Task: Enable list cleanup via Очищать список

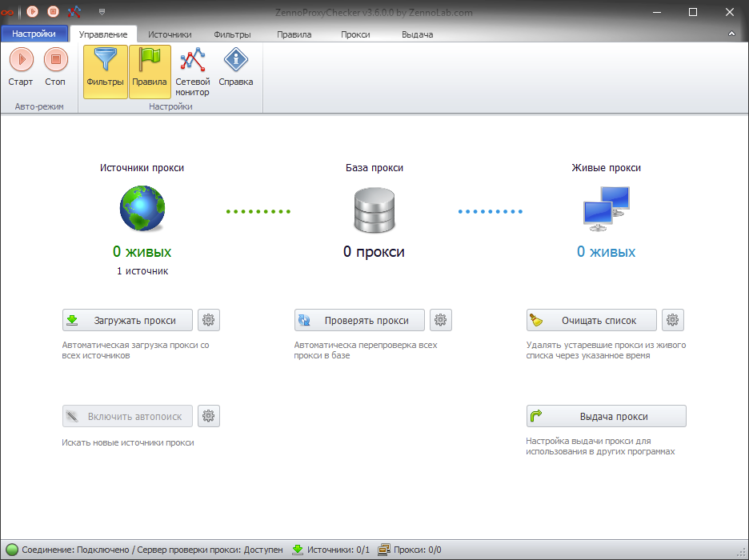Action: point(591,320)
